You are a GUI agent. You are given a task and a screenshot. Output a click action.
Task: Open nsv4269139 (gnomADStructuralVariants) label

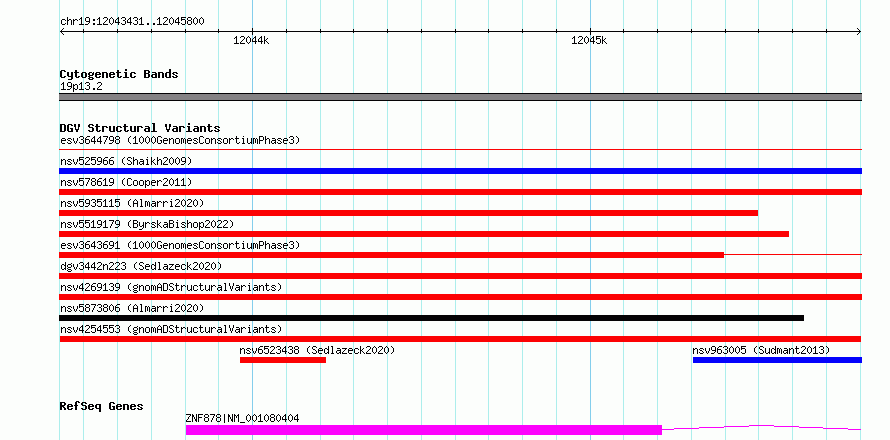[x=171, y=287]
